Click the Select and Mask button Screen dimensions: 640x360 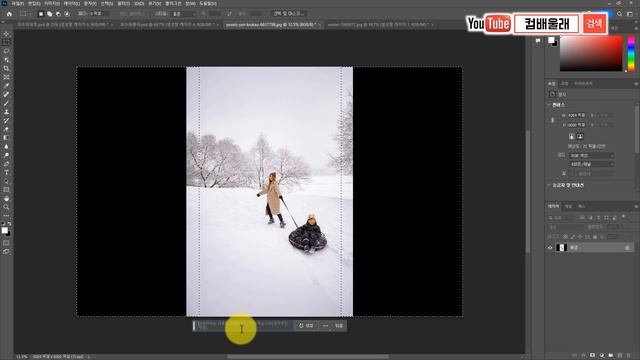pyautogui.click(x=289, y=14)
